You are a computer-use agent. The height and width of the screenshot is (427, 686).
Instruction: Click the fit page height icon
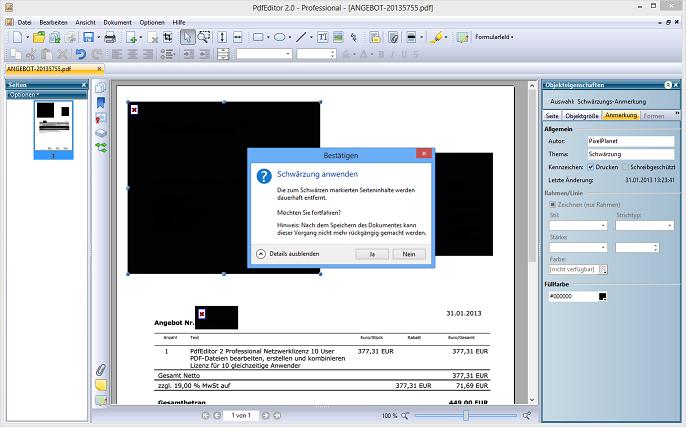(222, 38)
